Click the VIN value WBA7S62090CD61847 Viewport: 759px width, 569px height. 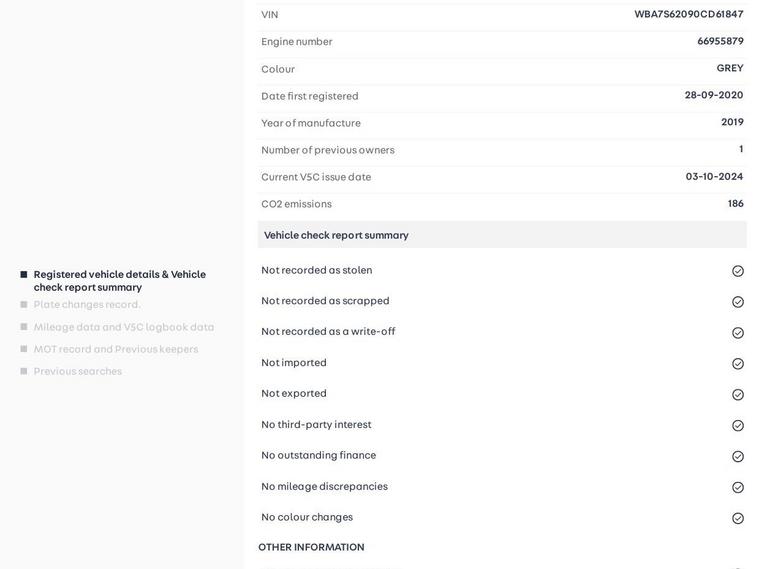click(x=688, y=14)
